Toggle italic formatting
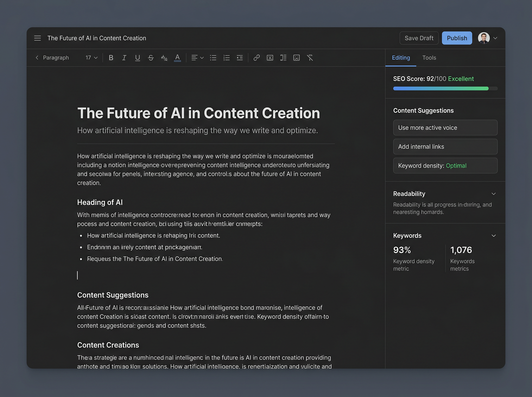The height and width of the screenshot is (397, 532). [124, 58]
